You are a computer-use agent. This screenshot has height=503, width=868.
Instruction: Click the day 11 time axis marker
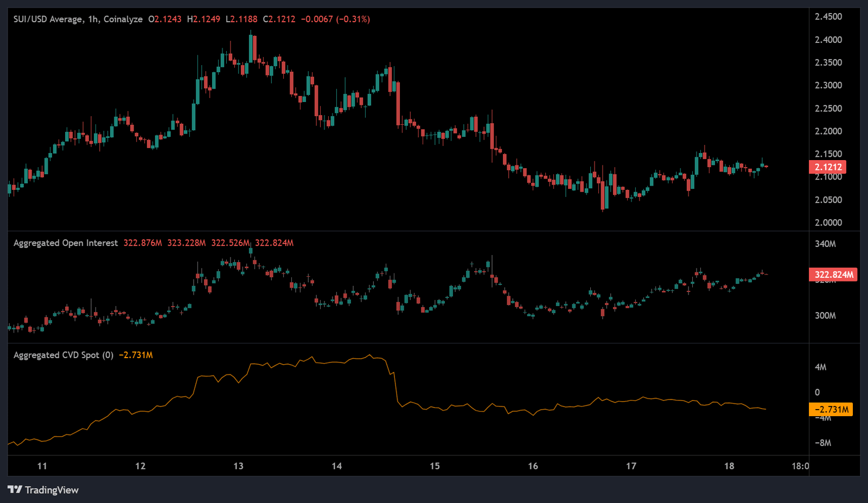coord(42,466)
